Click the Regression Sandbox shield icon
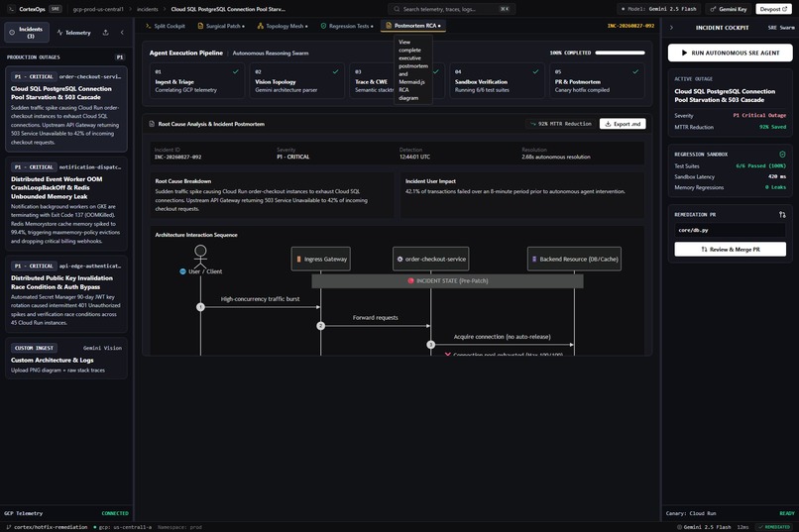The height and width of the screenshot is (532, 799). (782, 155)
